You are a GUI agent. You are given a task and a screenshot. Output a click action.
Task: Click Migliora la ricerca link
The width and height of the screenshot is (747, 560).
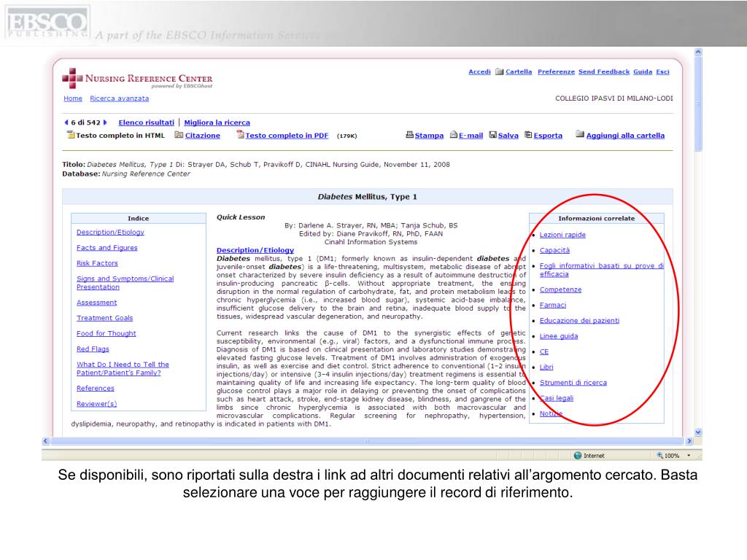(217, 122)
